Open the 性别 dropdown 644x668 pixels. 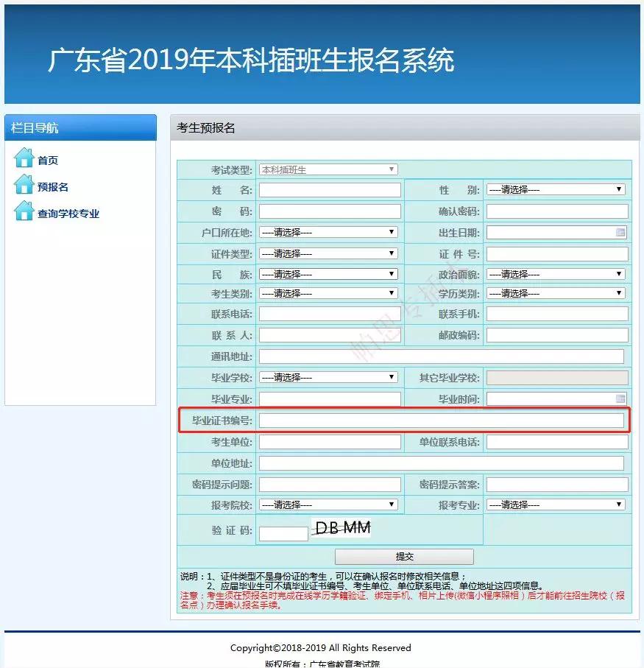click(556, 189)
